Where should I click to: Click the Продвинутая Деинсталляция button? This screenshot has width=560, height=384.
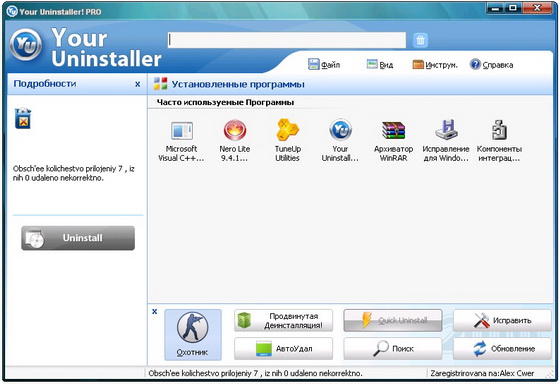coord(284,320)
